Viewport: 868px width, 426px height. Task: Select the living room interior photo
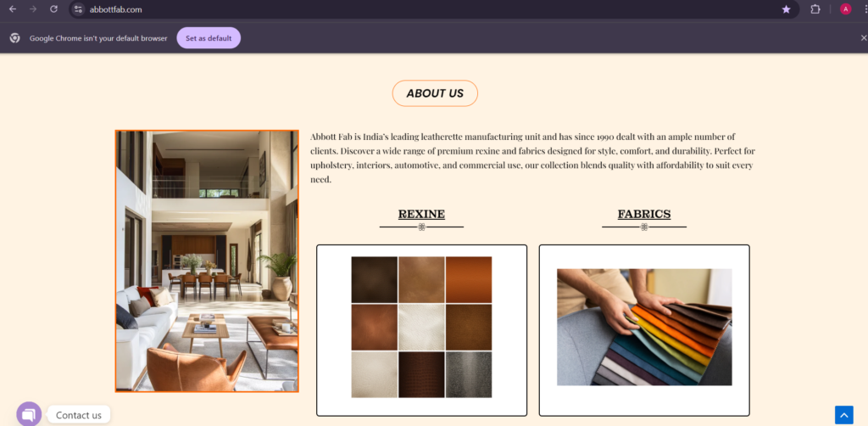(207, 261)
